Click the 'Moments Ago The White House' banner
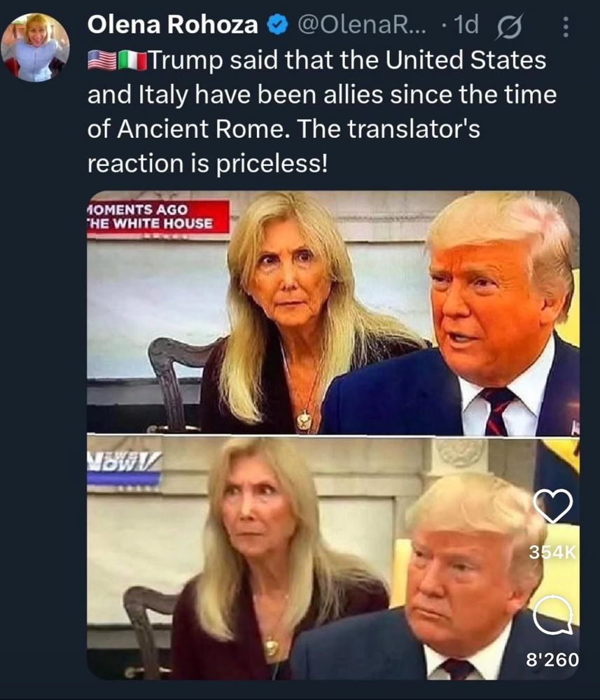 click(158, 217)
